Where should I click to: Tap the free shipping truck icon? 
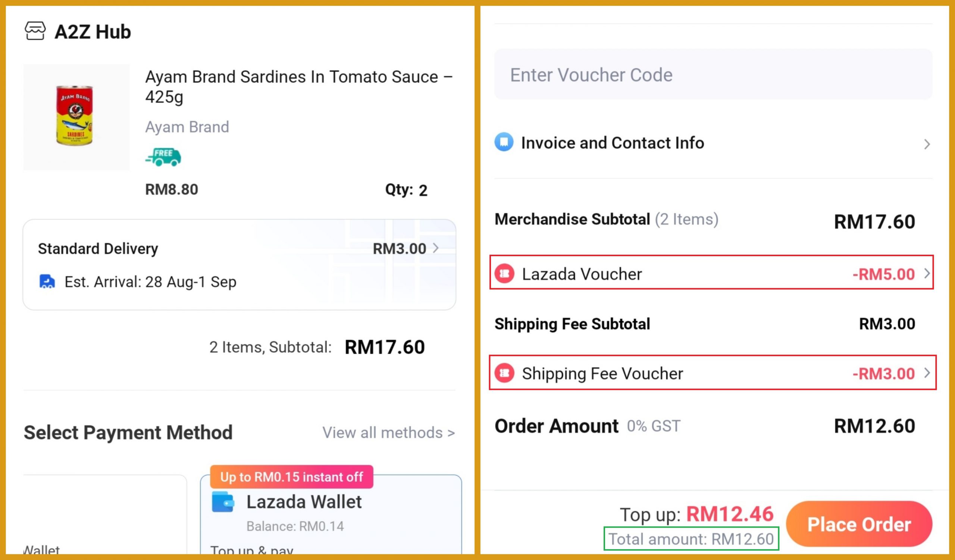163,157
